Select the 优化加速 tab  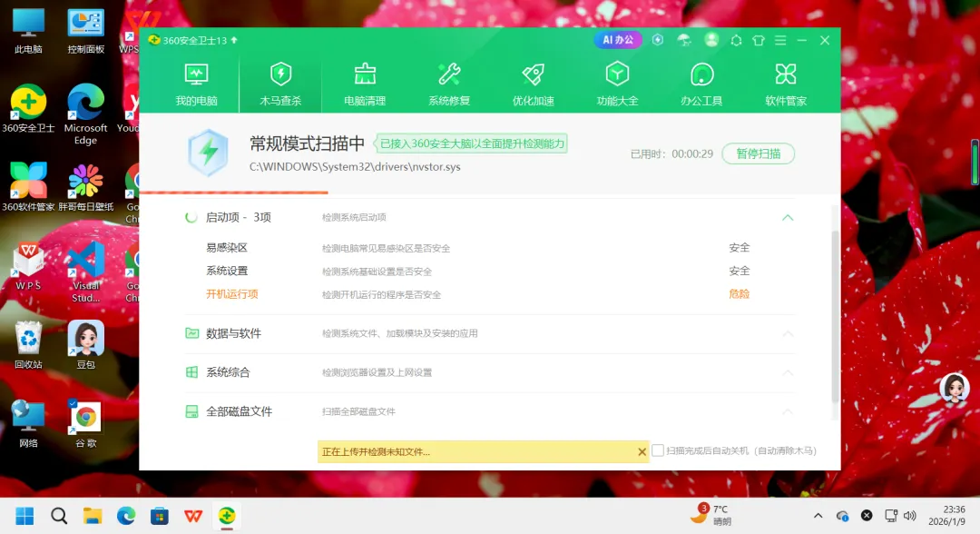tap(534, 84)
